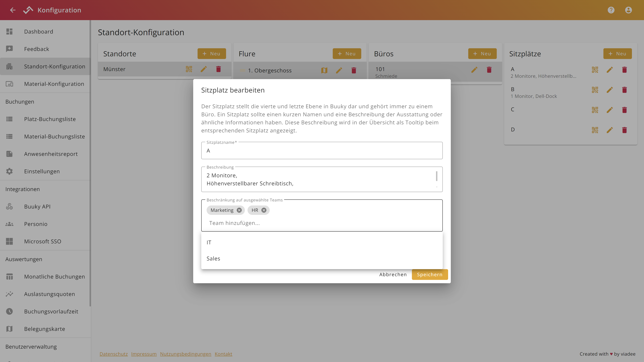Image resolution: width=644 pixels, height=362 pixels.
Task: Show QR code for seat A
Action: coord(595,70)
